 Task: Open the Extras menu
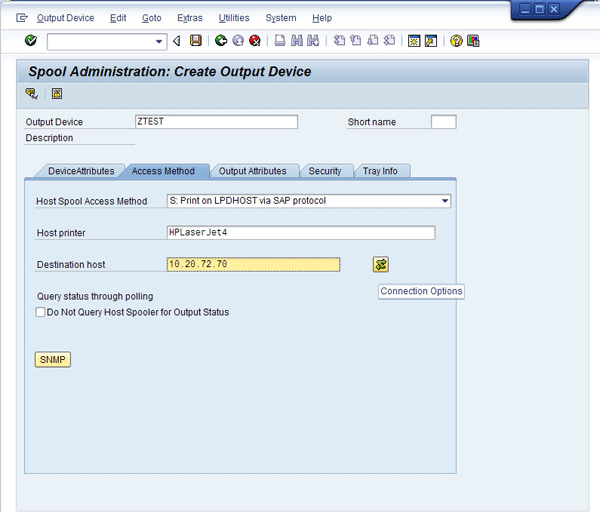click(189, 18)
